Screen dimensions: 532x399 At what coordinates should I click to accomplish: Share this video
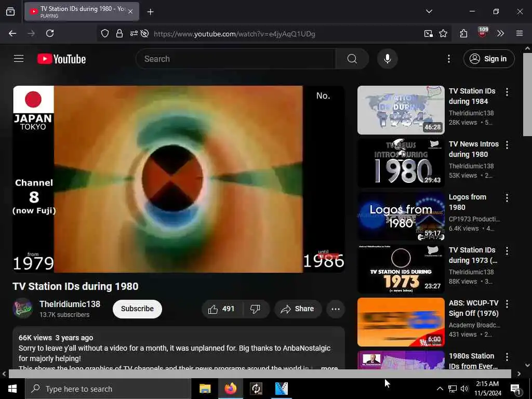[298, 309]
